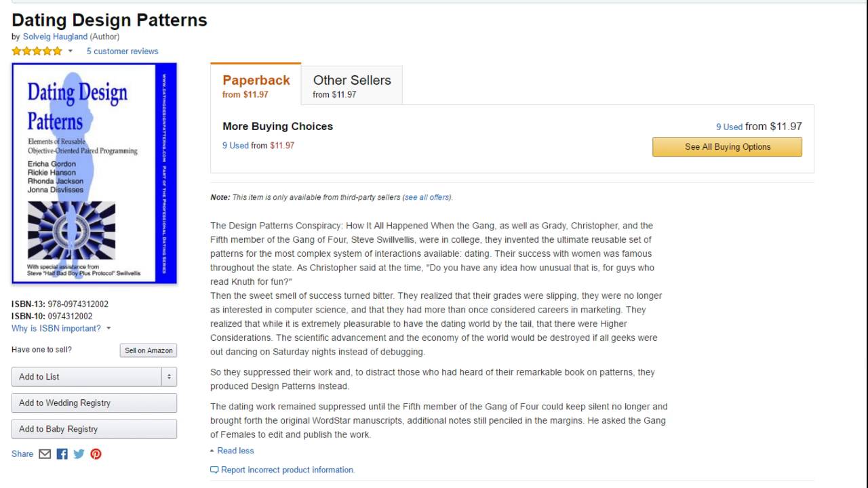
Task: Switch to the Other Sellers tab
Action: pyautogui.click(x=351, y=85)
